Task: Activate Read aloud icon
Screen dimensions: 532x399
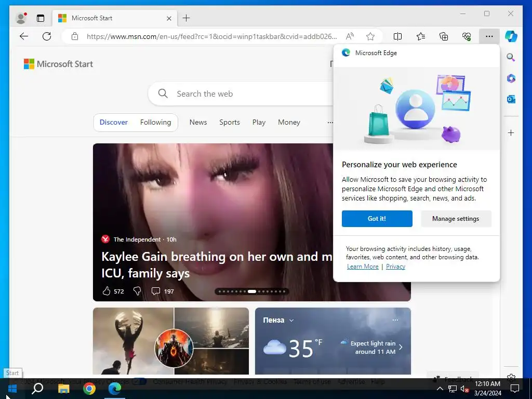Action: point(350,36)
